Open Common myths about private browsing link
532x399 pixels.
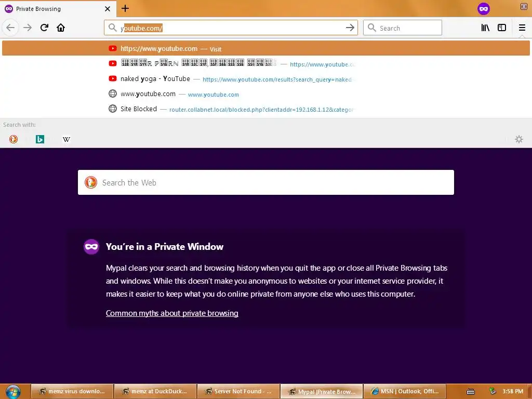pyautogui.click(x=172, y=313)
